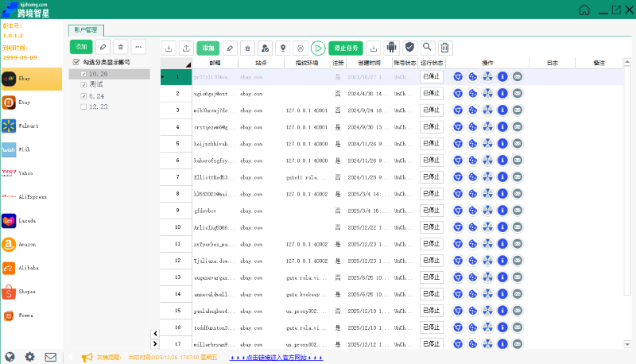
Task: Click the green 停止任务 stop task button
Action: (x=346, y=48)
